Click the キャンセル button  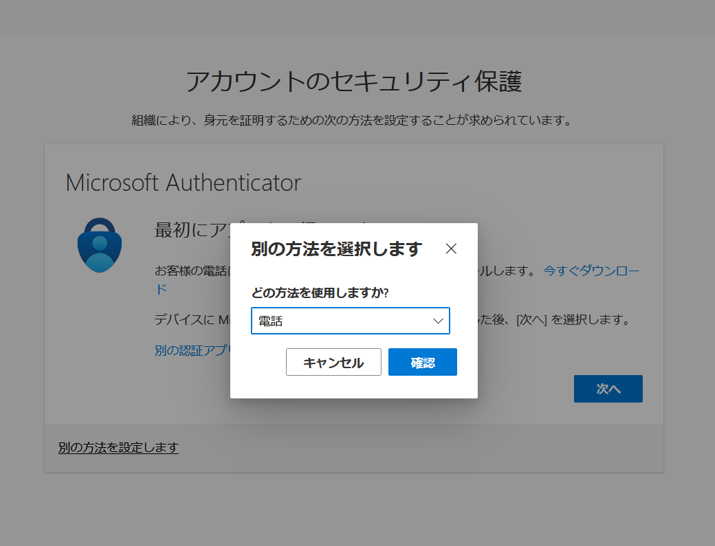click(x=333, y=362)
